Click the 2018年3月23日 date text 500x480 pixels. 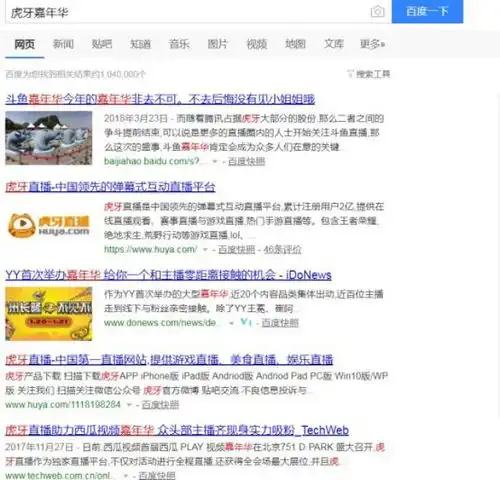[x=136, y=118]
